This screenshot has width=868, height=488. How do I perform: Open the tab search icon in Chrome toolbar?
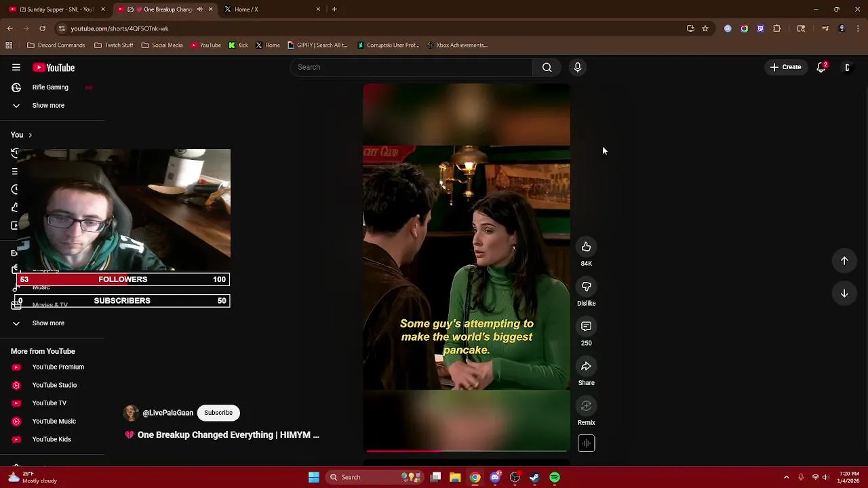tap(801, 28)
